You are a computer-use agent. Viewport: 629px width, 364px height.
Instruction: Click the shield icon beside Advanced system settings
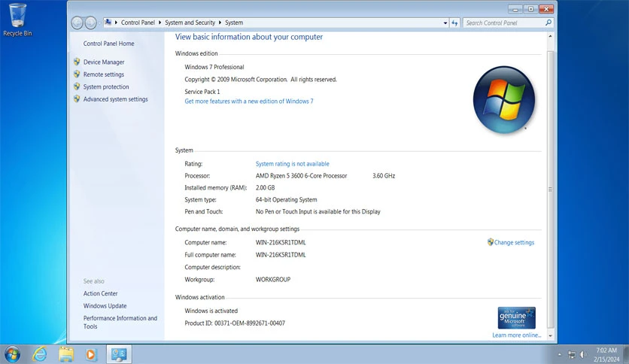click(x=77, y=99)
